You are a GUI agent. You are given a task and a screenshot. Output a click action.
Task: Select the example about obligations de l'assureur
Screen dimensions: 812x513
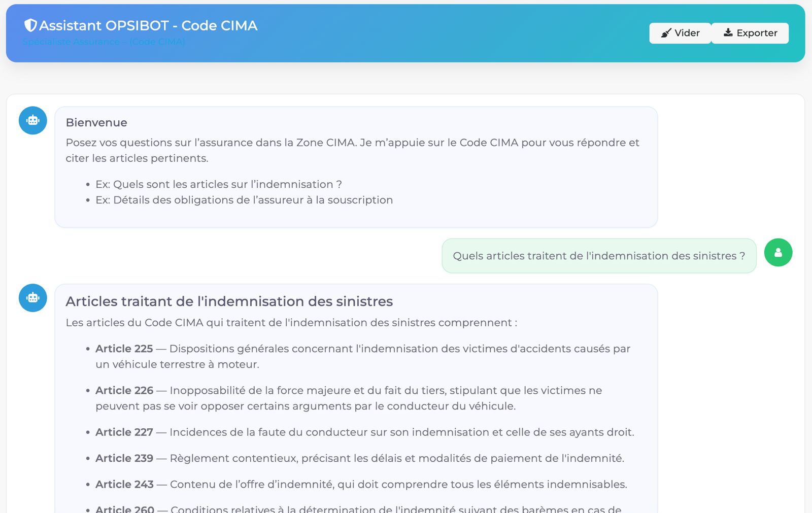[x=244, y=200]
